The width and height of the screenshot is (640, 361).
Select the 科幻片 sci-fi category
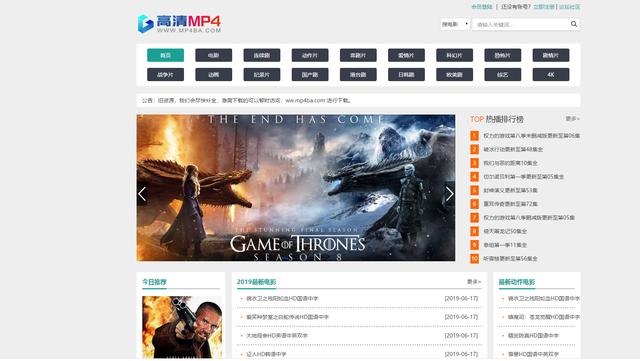pyautogui.click(x=454, y=55)
